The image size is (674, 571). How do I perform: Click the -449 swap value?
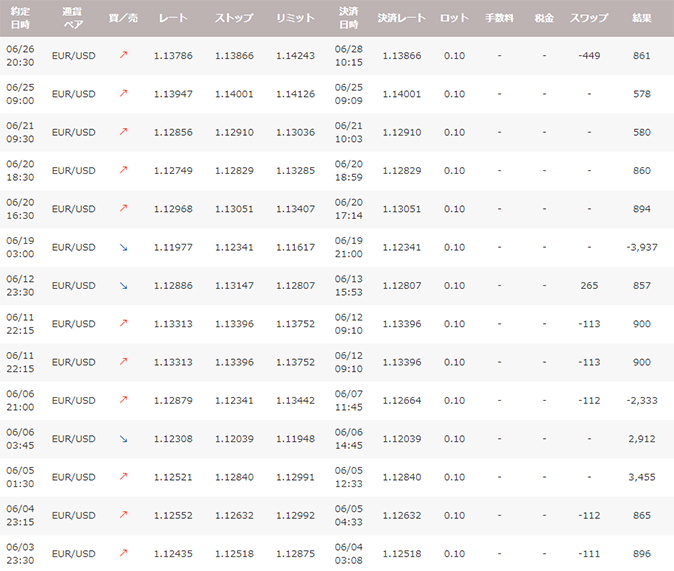click(x=589, y=56)
